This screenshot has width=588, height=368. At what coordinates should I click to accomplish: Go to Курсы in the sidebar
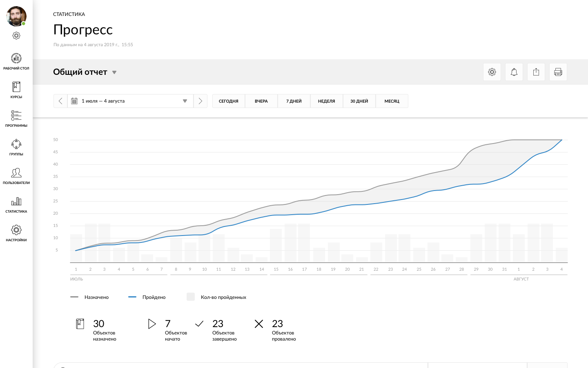pyautogui.click(x=16, y=90)
